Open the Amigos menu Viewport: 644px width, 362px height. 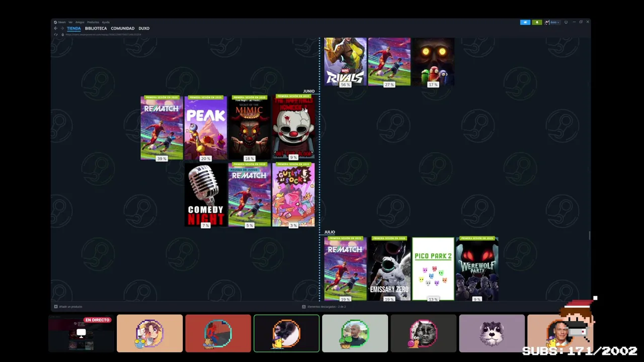(80, 22)
